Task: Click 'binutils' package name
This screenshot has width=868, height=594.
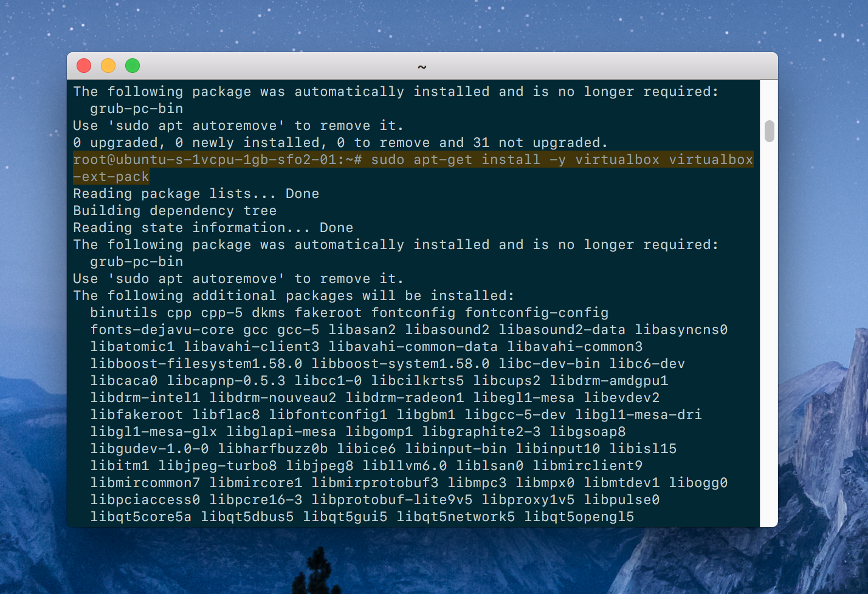Action: 124,313
